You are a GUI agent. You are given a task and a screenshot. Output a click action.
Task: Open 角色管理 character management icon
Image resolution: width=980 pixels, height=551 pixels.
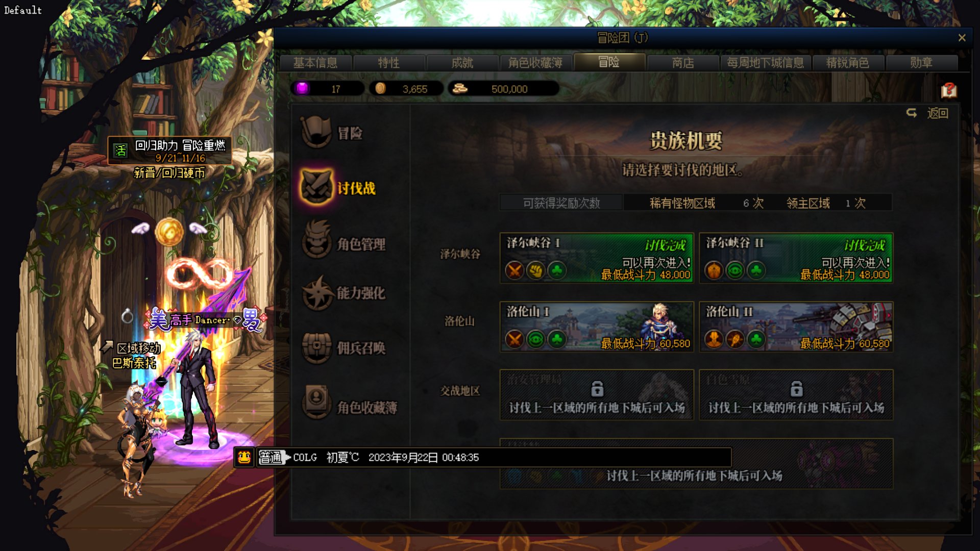coord(316,240)
